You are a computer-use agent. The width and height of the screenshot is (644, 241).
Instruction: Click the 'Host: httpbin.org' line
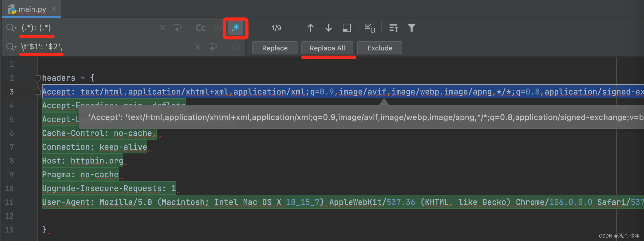[x=83, y=161]
